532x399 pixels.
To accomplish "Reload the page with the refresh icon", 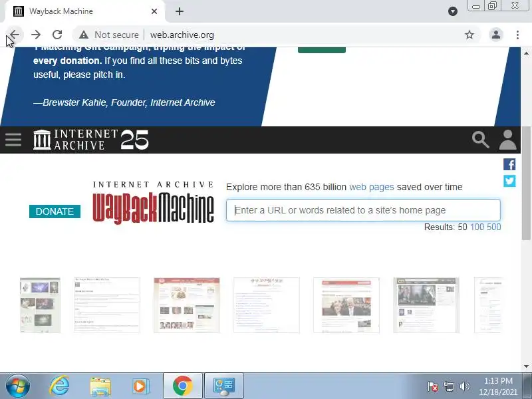I will coord(57,35).
